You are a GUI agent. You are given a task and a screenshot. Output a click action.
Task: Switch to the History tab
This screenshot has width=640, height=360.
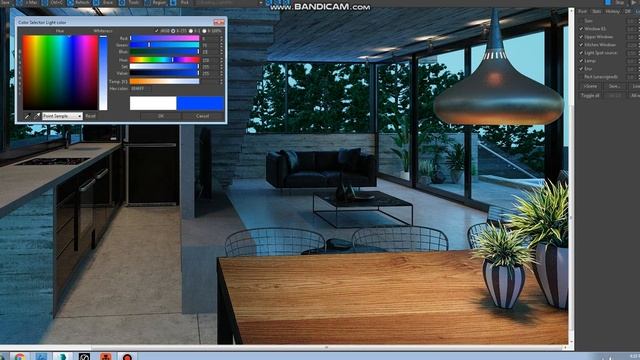pyautogui.click(x=612, y=11)
